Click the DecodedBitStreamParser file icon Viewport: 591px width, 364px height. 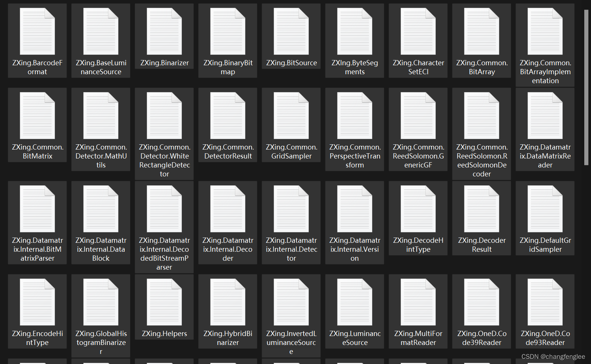(x=164, y=209)
